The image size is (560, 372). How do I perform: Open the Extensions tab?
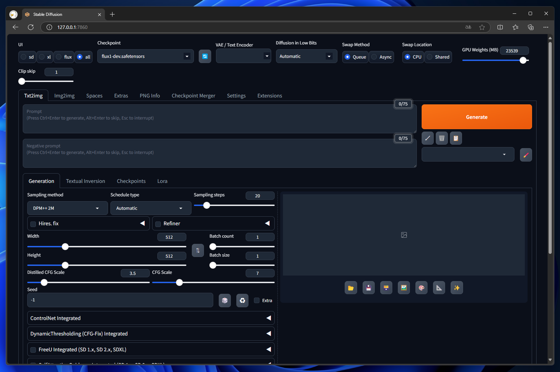click(270, 96)
